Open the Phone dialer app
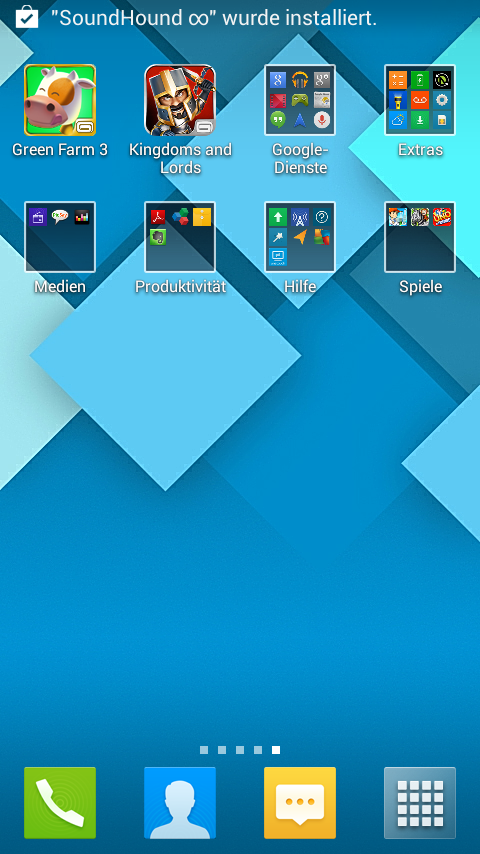 point(60,803)
